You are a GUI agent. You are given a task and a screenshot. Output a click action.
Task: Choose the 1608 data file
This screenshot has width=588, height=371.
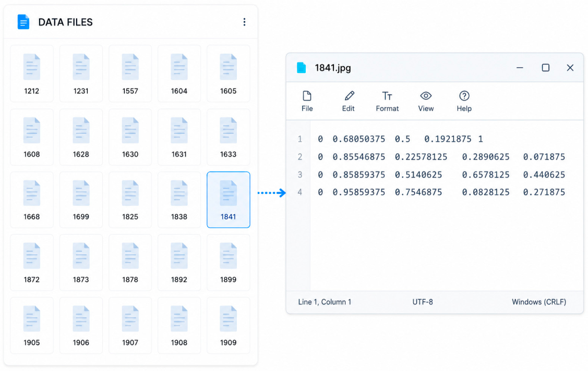point(31,137)
